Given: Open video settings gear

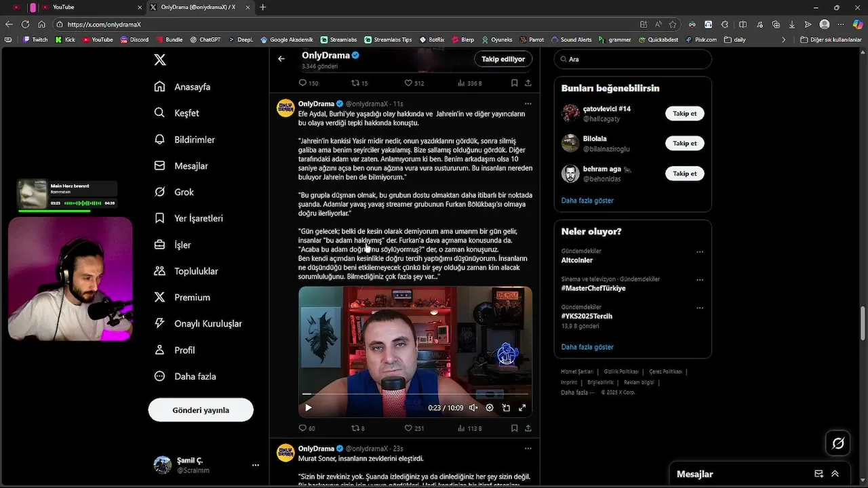Looking at the screenshot, I should (x=490, y=407).
